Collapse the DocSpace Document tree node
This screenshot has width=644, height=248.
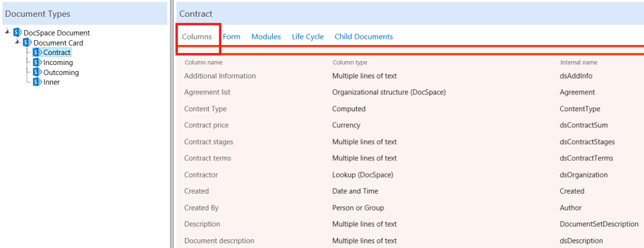[x=8, y=32]
